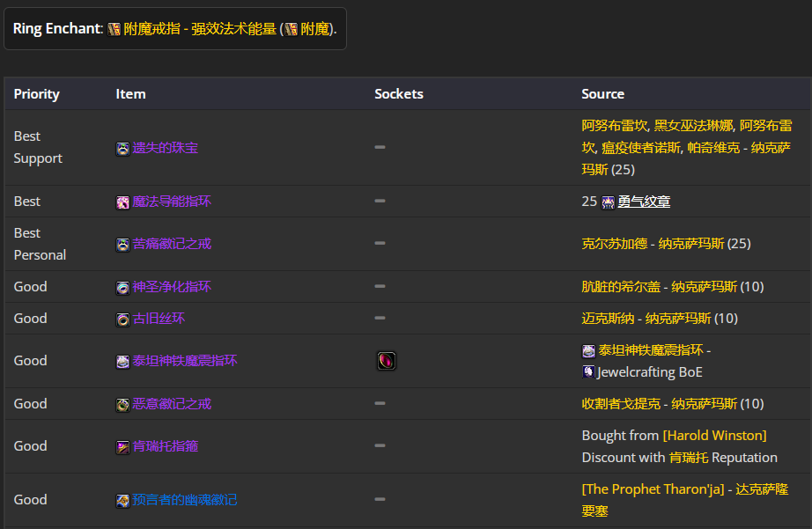Open the 泰坦神铁魔震指环 item link in Item column

[185, 361]
